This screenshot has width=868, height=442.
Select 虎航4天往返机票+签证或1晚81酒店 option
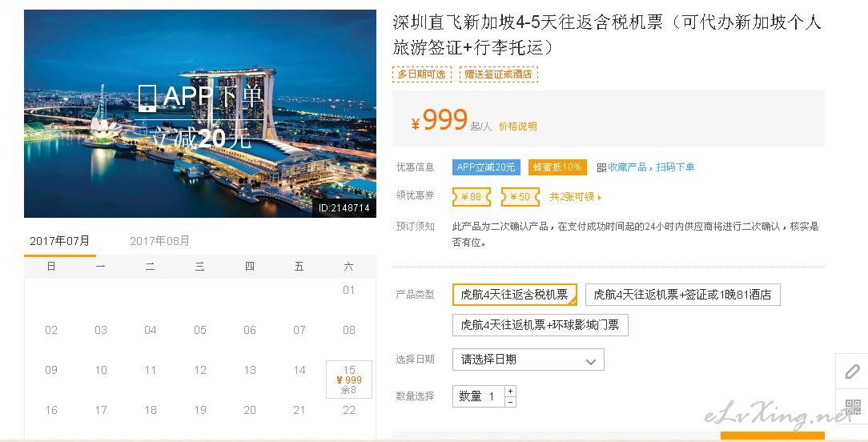(682, 295)
